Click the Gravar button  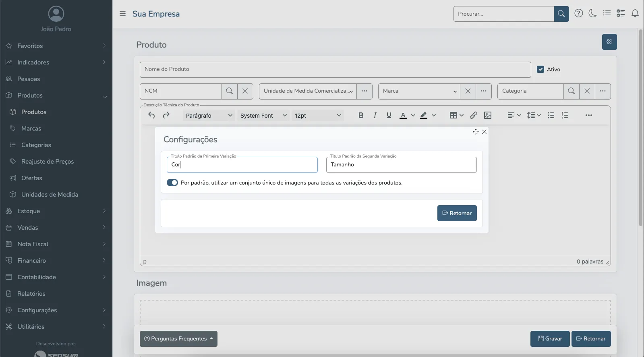[x=550, y=339]
